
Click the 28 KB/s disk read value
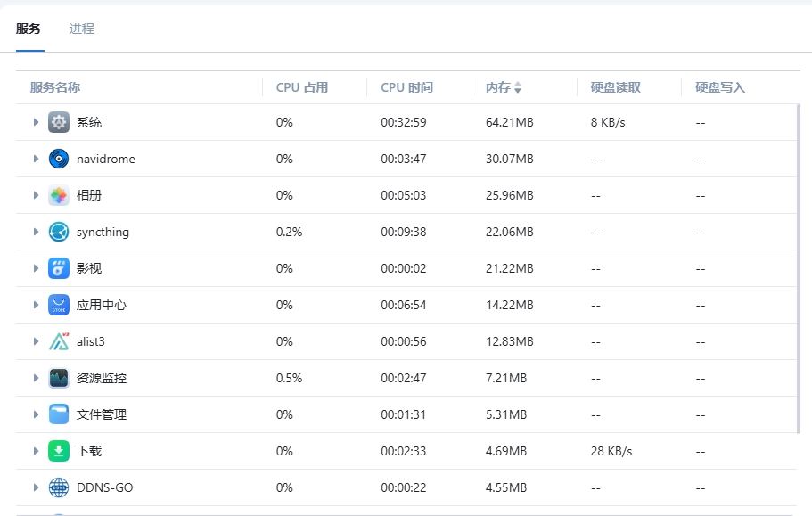coord(611,451)
